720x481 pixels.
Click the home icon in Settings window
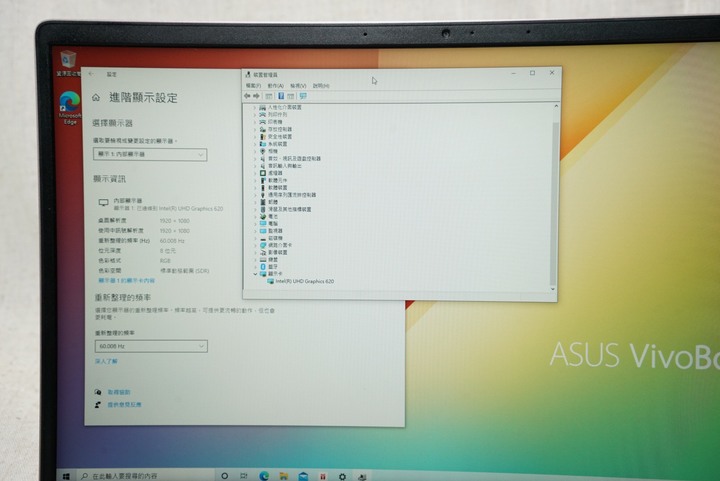click(x=96, y=97)
